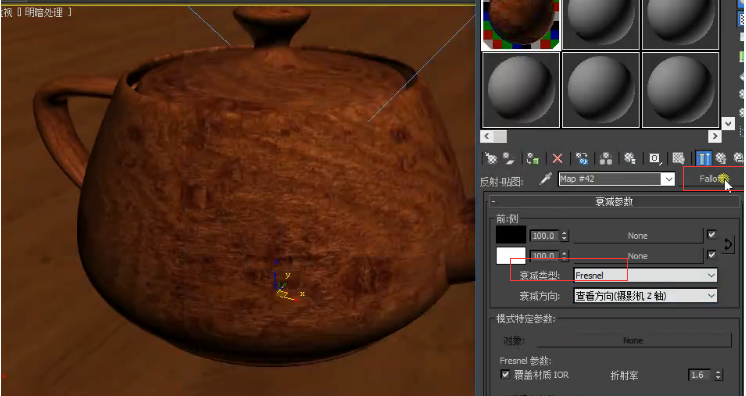
Task: Toggle the highlighted Show End Result icon
Action: (x=704, y=158)
